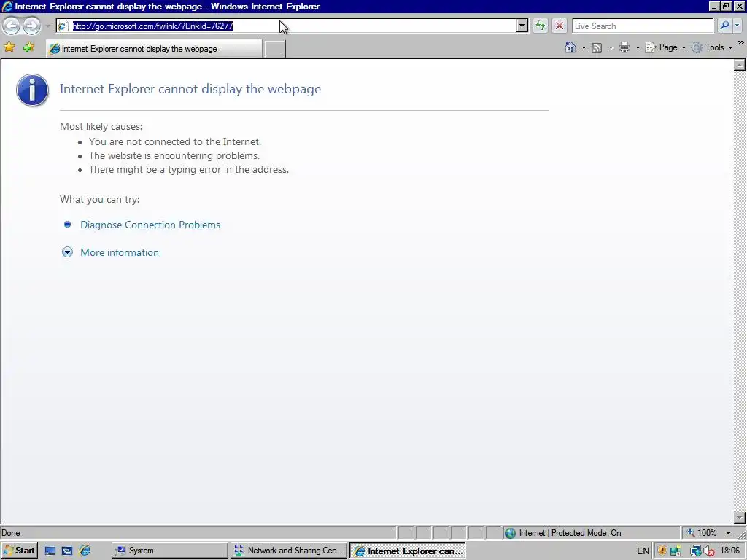747x560 pixels.
Task: Open the Favorites Center star icon
Action: point(9,47)
